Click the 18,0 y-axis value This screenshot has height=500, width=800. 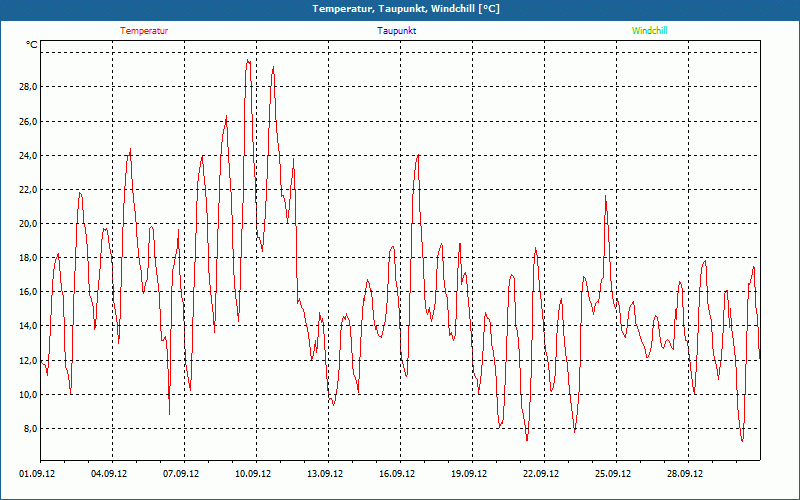point(28,258)
